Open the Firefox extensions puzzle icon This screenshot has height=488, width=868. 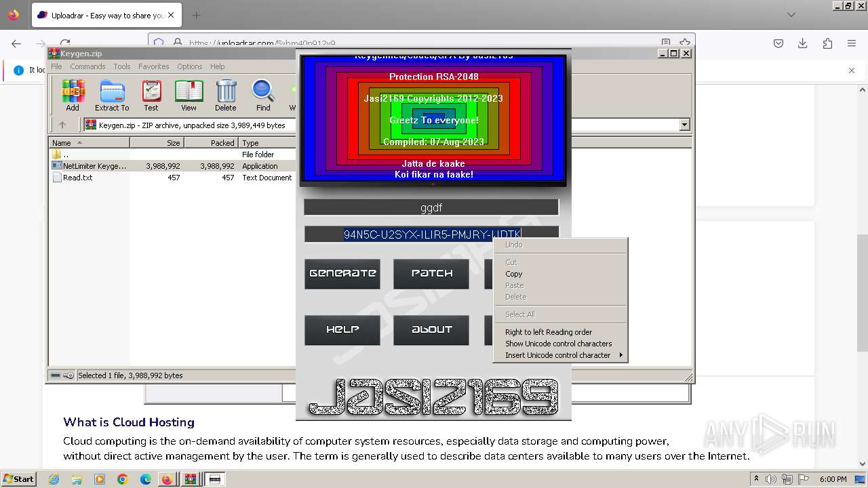827,43
